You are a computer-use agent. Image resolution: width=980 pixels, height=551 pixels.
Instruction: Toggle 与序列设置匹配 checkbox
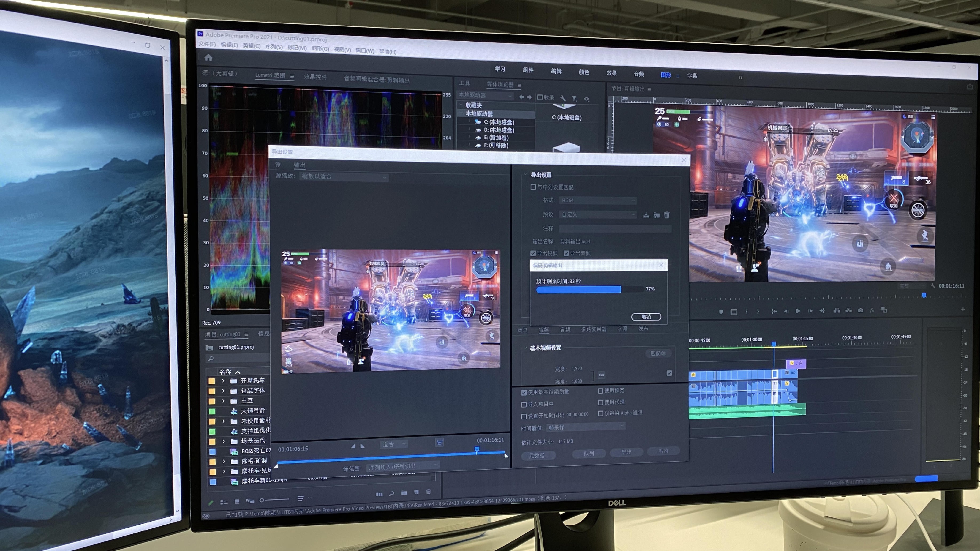tap(533, 187)
